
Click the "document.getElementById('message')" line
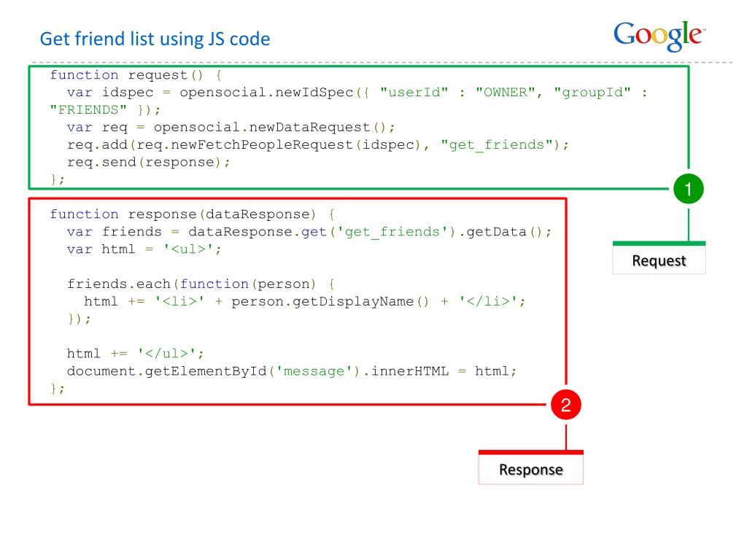[x=292, y=371]
